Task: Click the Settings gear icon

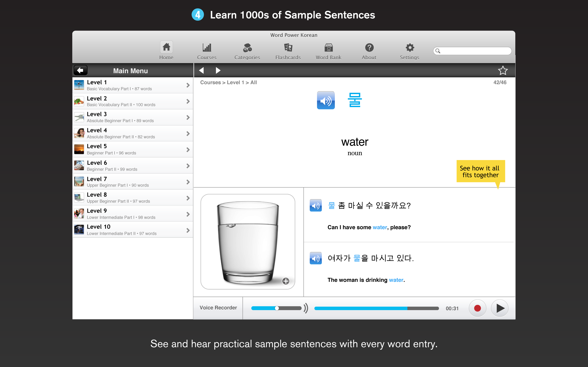Action: (x=409, y=47)
